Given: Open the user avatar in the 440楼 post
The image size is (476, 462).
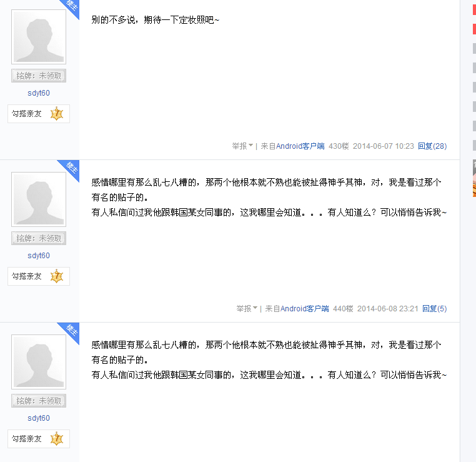Looking at the screenshot, I should (39, 199).
